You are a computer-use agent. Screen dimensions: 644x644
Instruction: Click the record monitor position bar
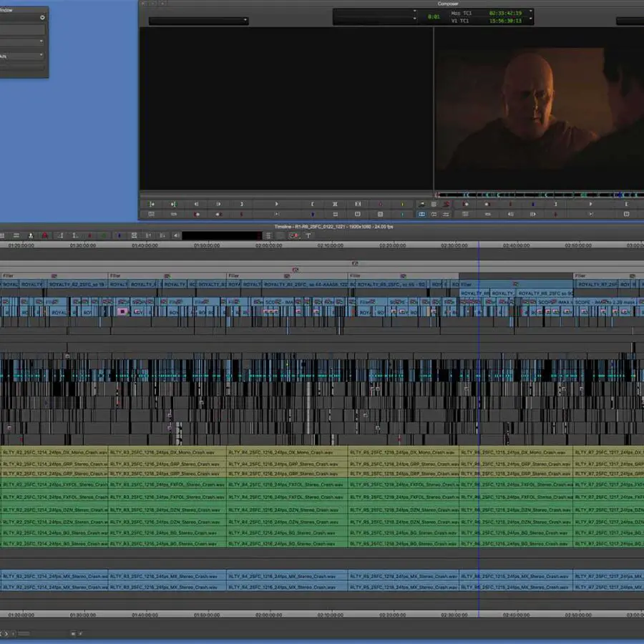[x=537, y=195]
